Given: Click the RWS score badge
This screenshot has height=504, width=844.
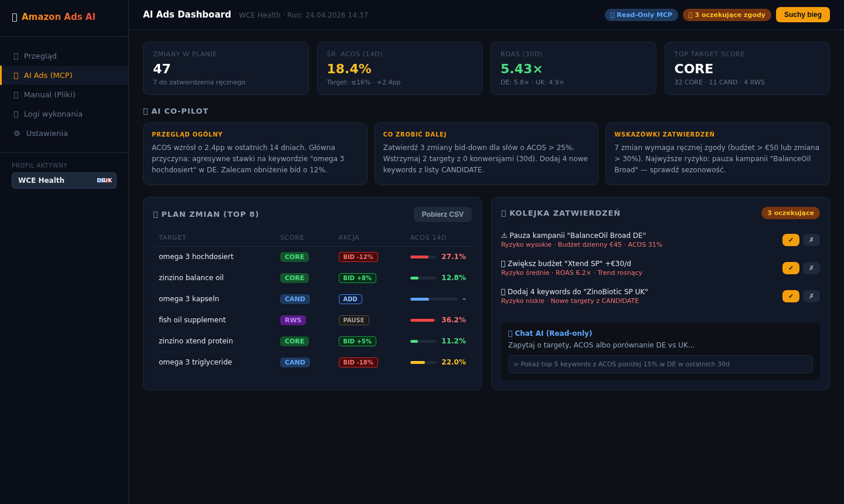Looking at the screenshot, I should (x=293, y=320).
